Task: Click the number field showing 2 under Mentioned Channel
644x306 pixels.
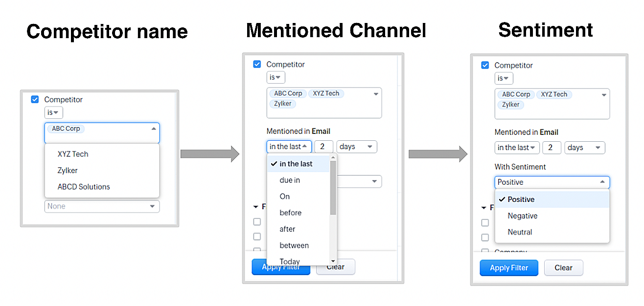Action: pyautogui.click(x=323, y=147)
